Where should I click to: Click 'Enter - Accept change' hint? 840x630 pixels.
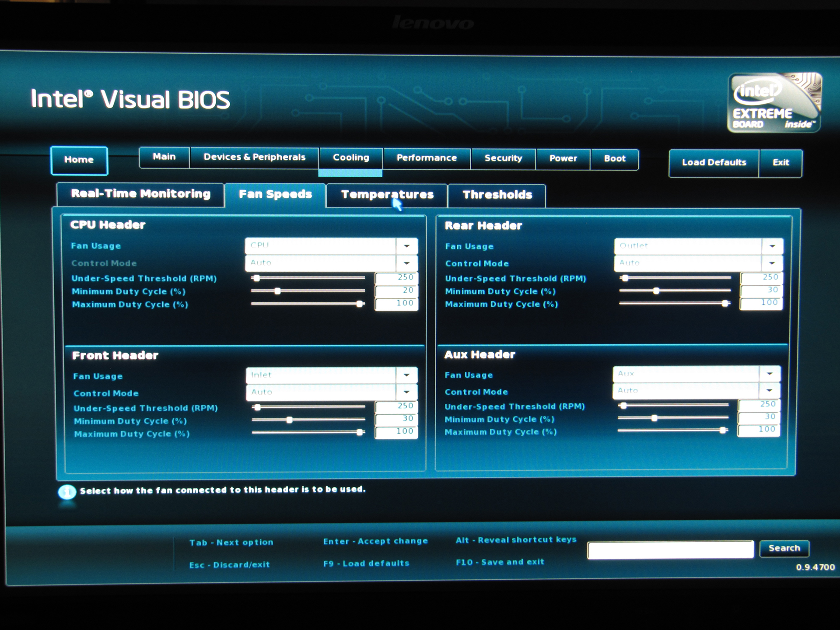click(x=375, y=541)
